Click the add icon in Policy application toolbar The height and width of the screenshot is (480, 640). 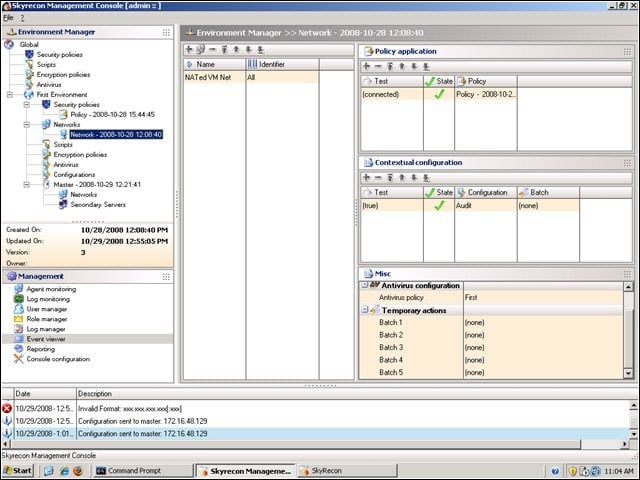coord(366,66)
